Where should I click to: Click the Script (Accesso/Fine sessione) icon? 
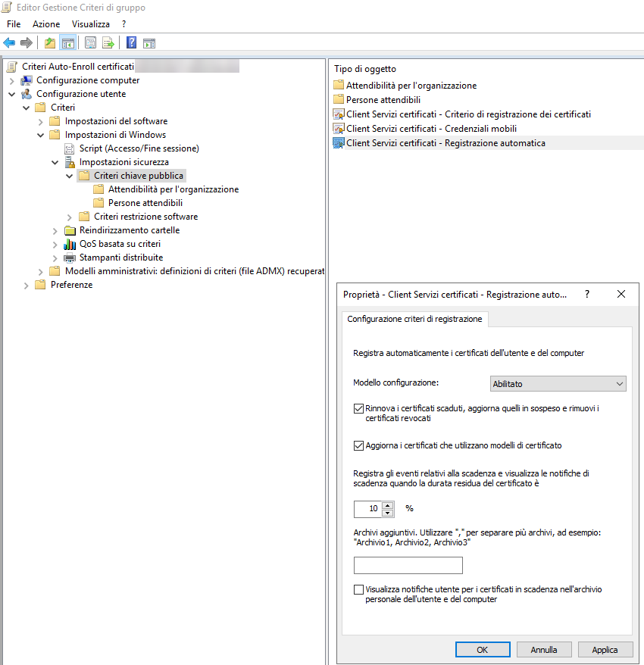tap(69, 148)
